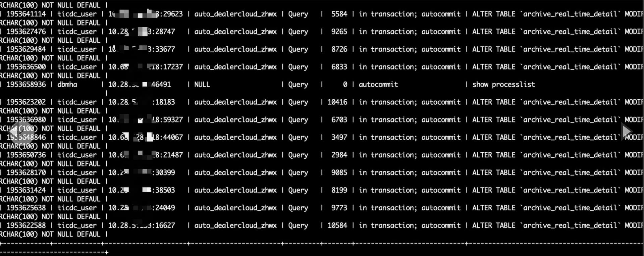Click the time value 5584
The height and width of the screenshot is (256, 644).
pyautogui.click(x=339, y=14)
